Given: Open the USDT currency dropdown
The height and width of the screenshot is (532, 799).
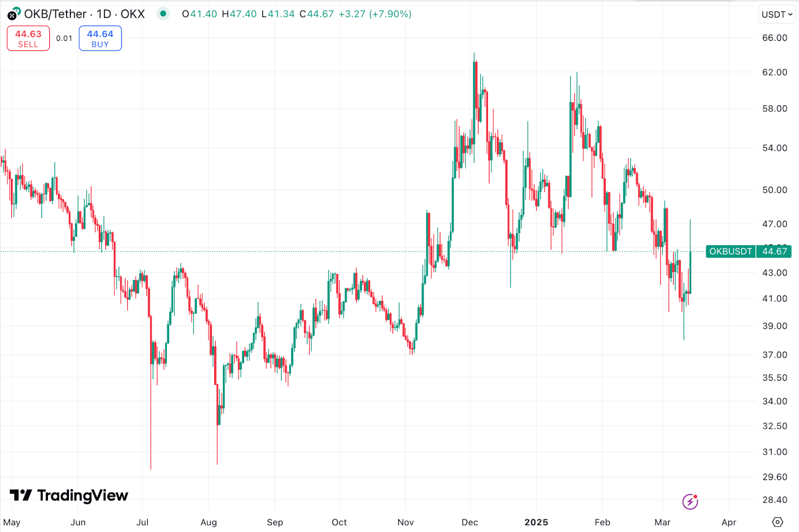Looking at the screenshot, I should (777, 14).
